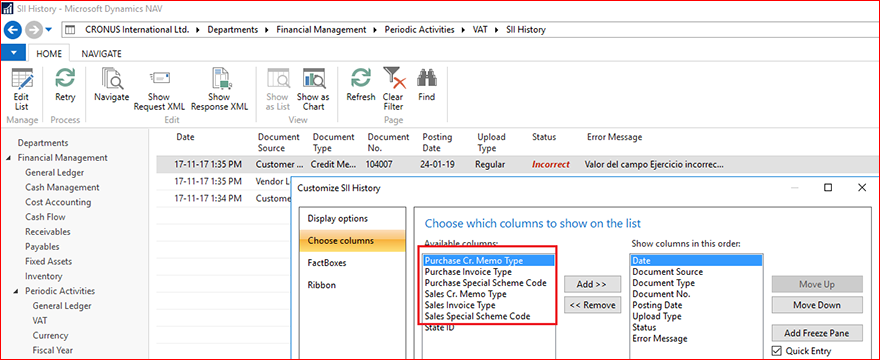Select Posting Date in shown columns list
Screen dimensions: 880x360
(696, 305)
